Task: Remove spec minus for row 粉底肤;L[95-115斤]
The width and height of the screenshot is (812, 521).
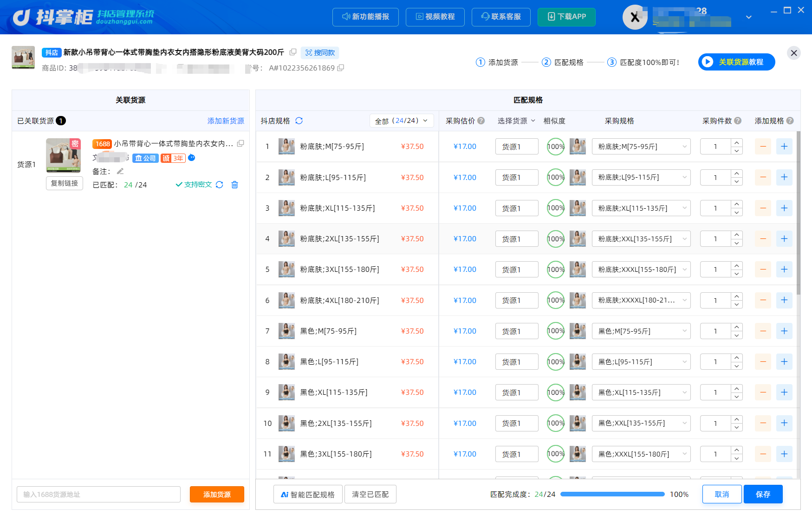Action: pos(763,177)
